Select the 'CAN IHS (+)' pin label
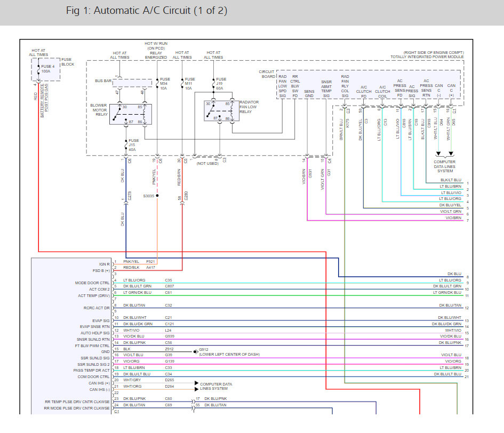The height and width of the screenshot is (433, 504). pos(99,383)
